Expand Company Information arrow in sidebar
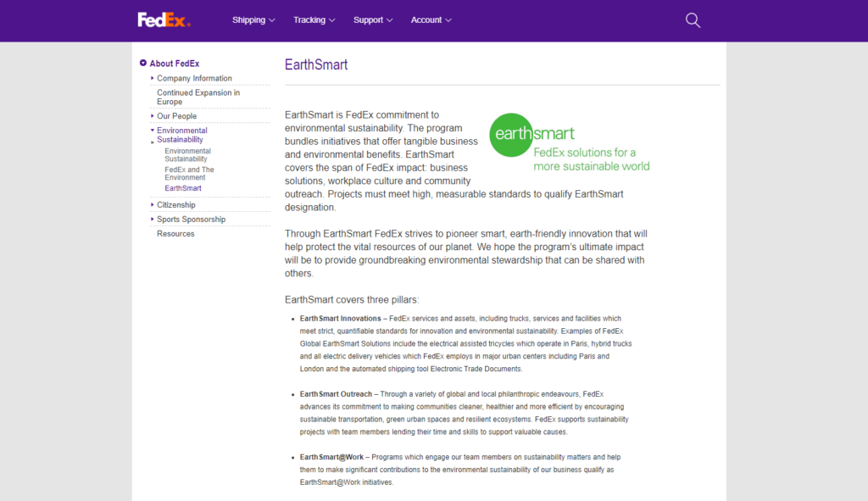 (x=153, y=78)
